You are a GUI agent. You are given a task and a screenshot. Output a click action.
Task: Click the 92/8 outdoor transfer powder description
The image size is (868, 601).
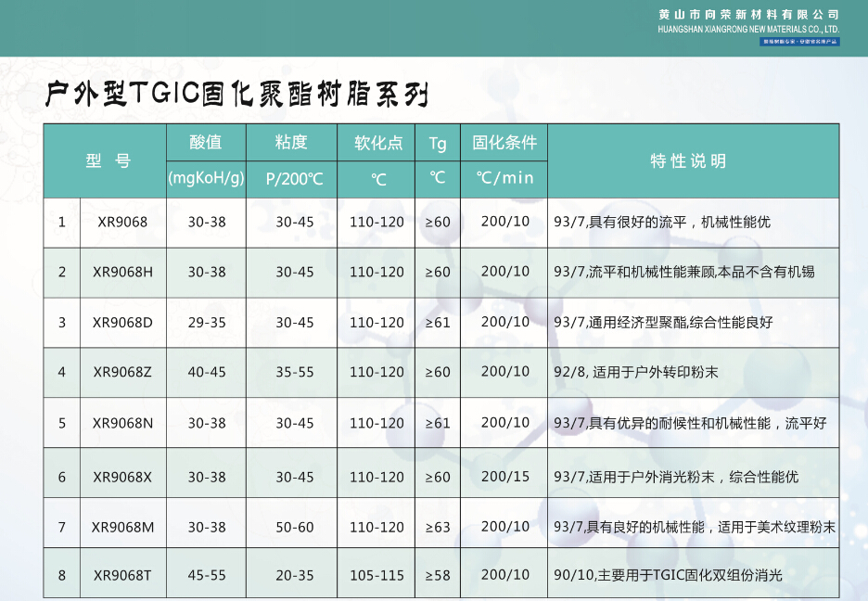coord(636,372)
